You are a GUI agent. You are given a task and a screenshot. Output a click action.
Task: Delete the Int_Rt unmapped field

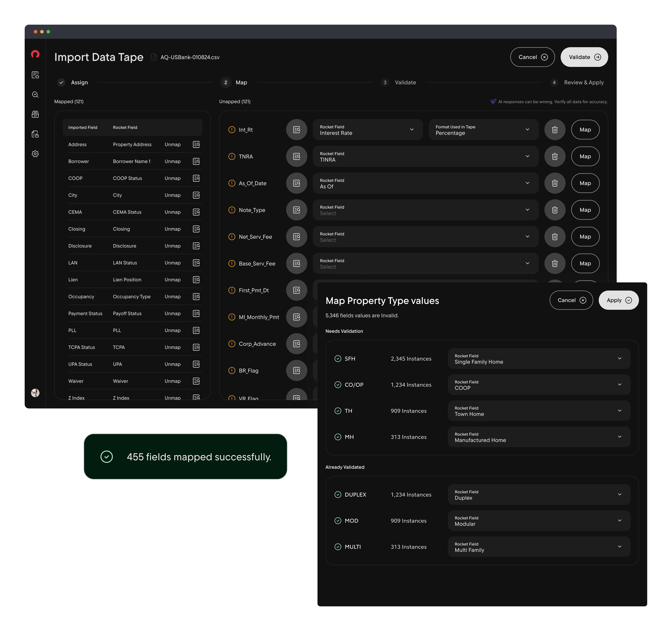point(554,130)
